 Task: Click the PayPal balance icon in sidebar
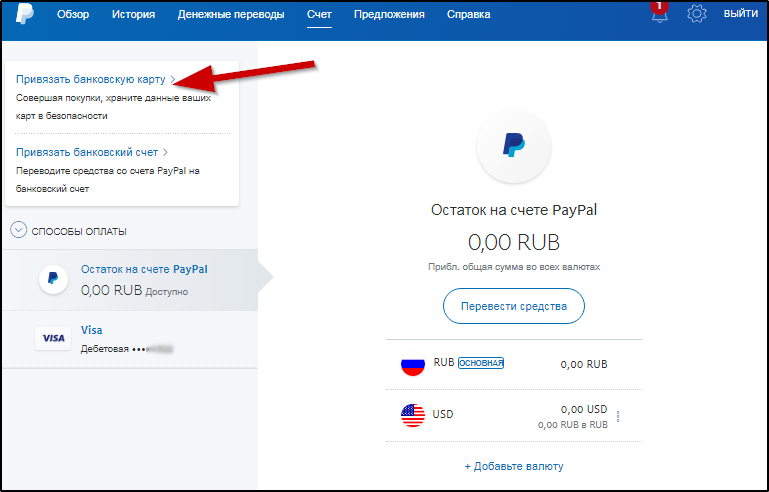(x=53, y=280)
